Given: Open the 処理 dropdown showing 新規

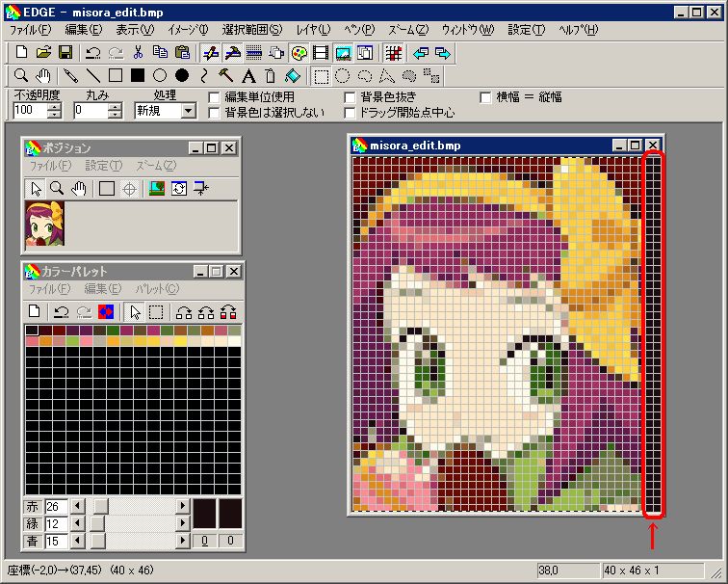Looking at the screenshot, I should tap(188, 111).
